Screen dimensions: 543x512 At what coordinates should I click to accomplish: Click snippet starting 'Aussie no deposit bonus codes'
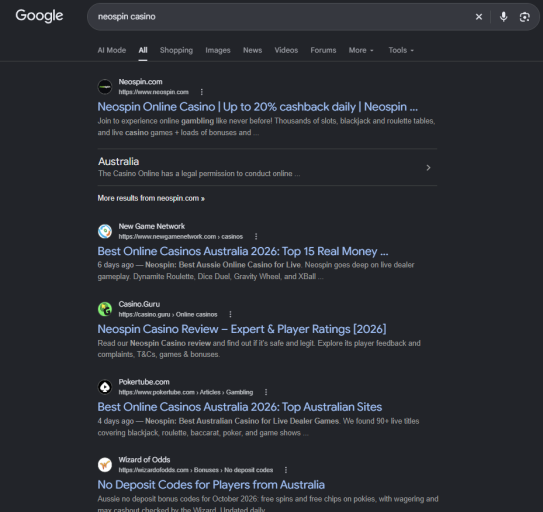pyautogui.click(x=268, y=504)
